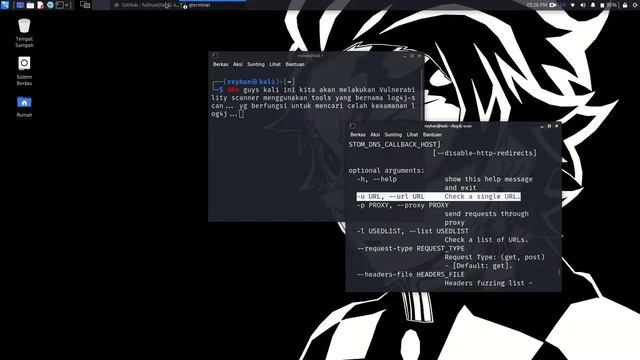Select the Sistem Berkas desktop icon
Image resolution: width=640 pixels, height=360 pixels.
click(24, 71)
